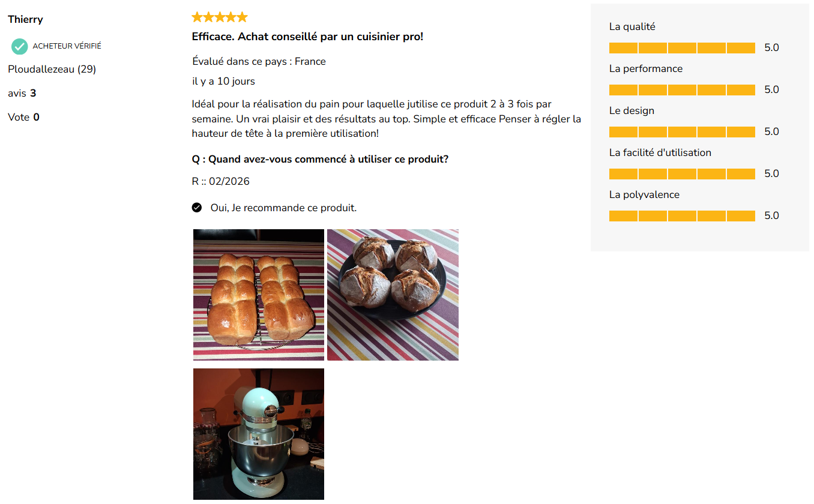Click the question about when product use started
The width and height of the screenshot is (814, 504).
click(320, 159)
